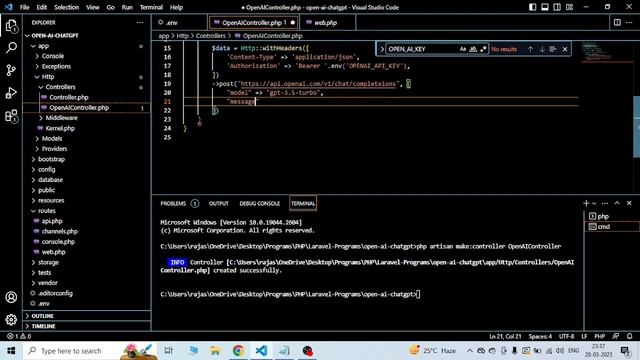Image resolution: width=640 pixels, height=360 pixels.
Task: Toggle Match Whole Word in find widget
Action: (x=473, y=49)
